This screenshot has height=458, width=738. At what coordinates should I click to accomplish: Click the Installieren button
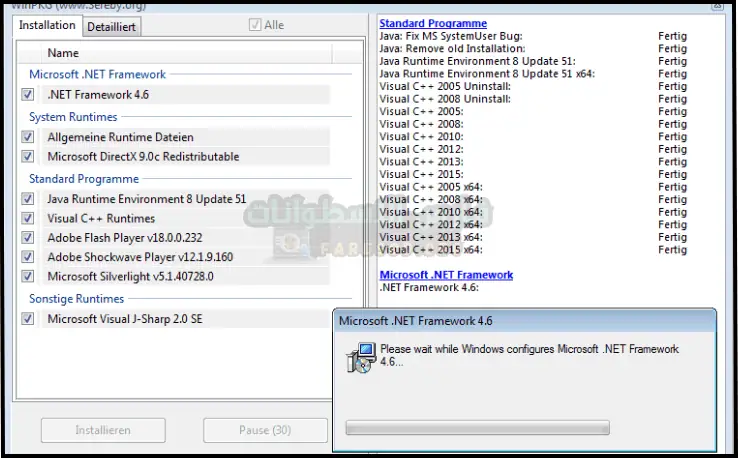[x=103, y=430]
